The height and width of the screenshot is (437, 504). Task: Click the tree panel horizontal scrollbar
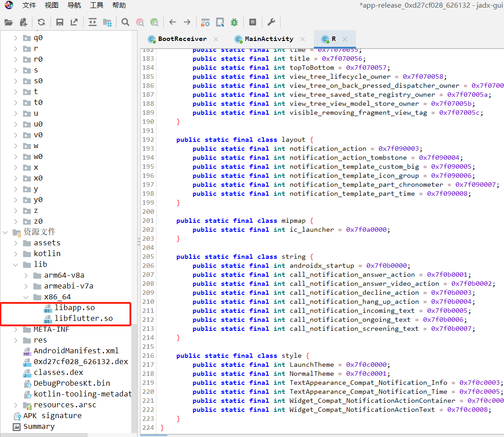(x=44, y=435)
